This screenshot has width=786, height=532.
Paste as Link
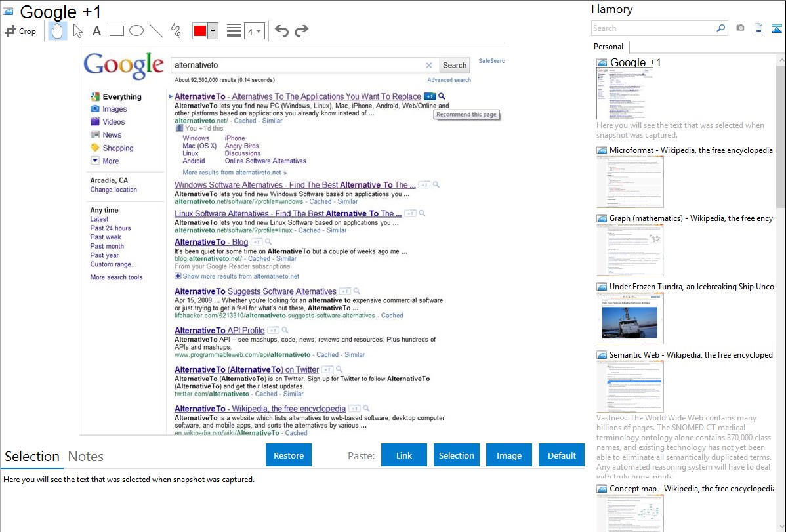tap(404, 455)
